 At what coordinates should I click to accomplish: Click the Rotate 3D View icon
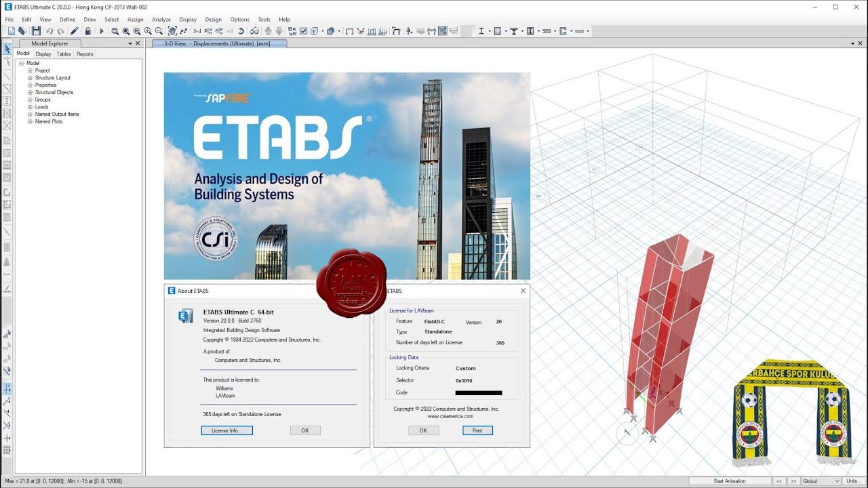point(241,30)
